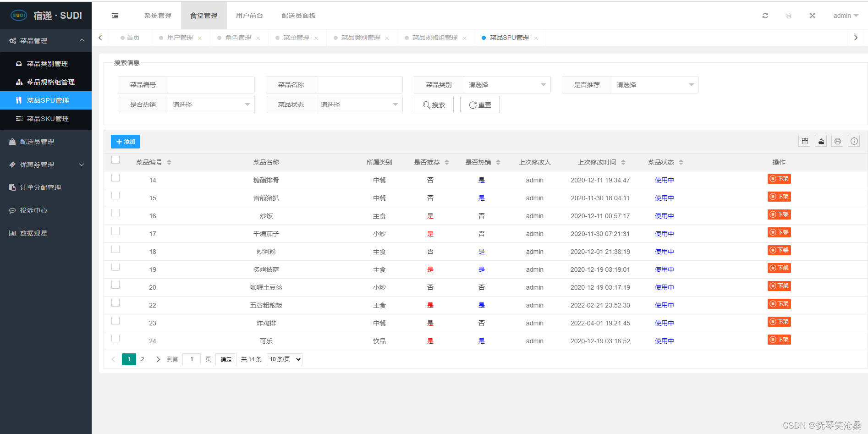Go to page 2 in pagination
Viewport: 868px width, 434px height.
(x=143, y=359)
